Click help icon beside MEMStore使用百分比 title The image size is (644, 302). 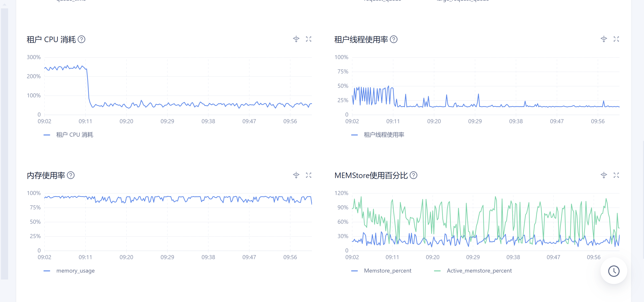coord(413,175)
